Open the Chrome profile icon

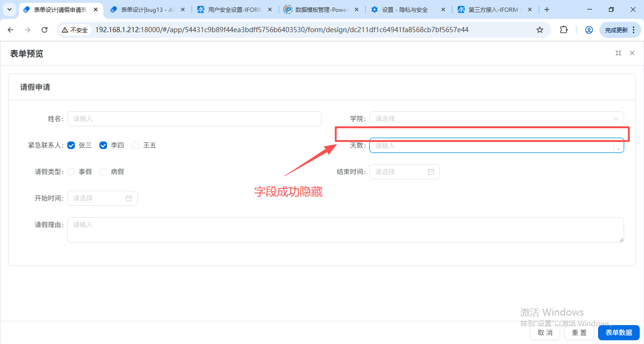coord(589,30)
